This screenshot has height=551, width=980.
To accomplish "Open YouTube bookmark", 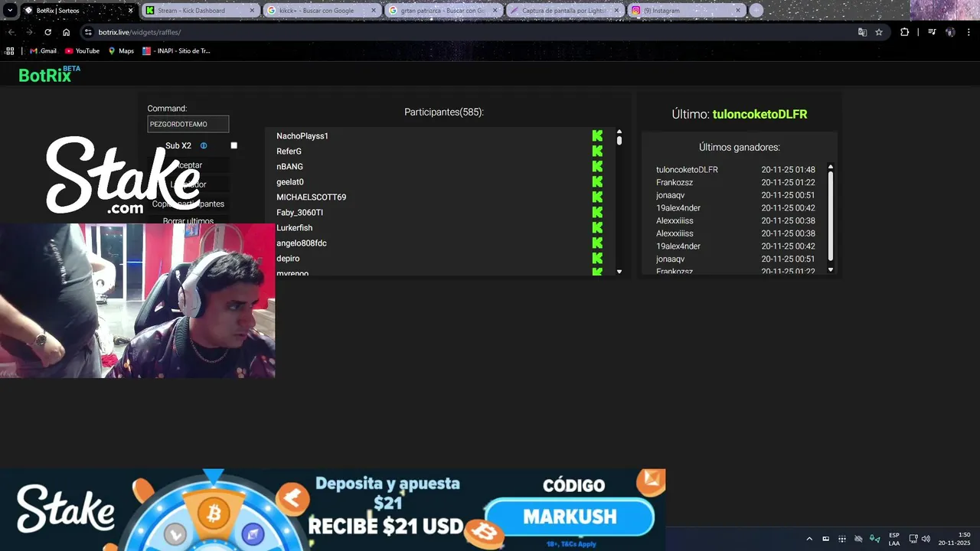I will (x=82, y=51).
